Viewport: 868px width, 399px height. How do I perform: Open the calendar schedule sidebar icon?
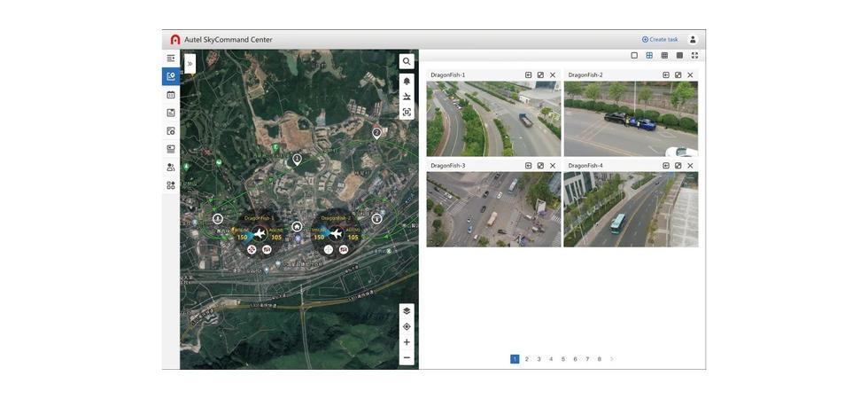pyautogui.click(x=171, y=95)
